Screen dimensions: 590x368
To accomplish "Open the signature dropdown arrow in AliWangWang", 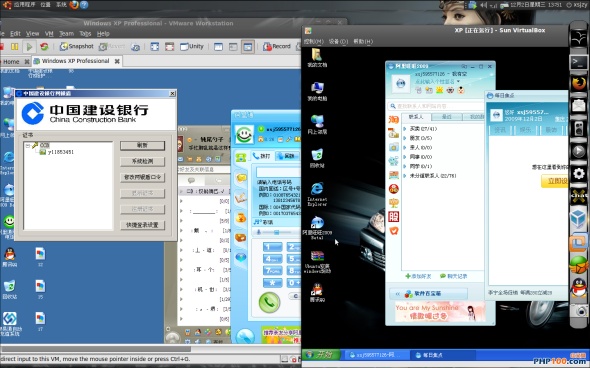I will [x=458, y=81].
